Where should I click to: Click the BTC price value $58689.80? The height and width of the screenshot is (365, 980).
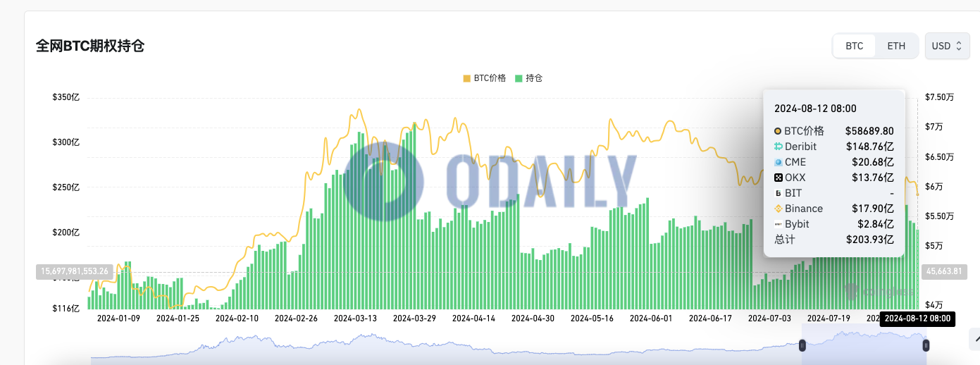869,131
